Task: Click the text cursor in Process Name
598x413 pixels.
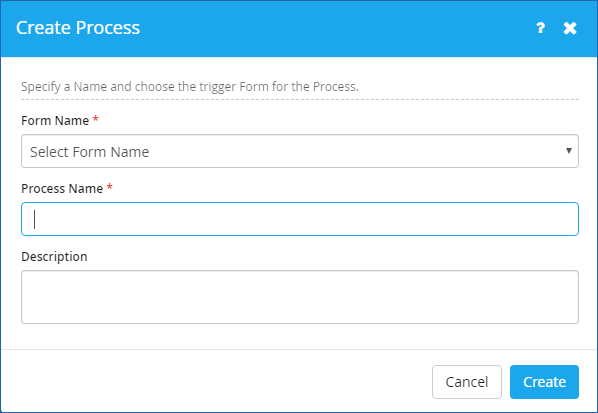Action: click(x=35, y=219)
